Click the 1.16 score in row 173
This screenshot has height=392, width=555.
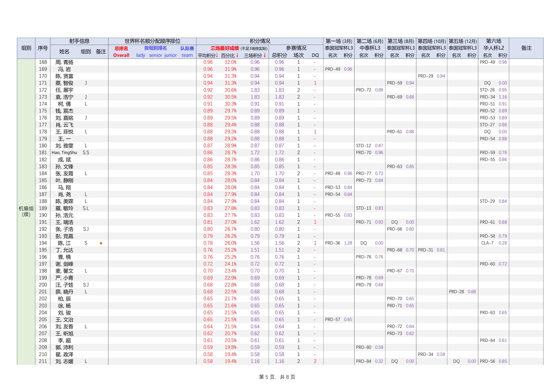tap(503, 97)
